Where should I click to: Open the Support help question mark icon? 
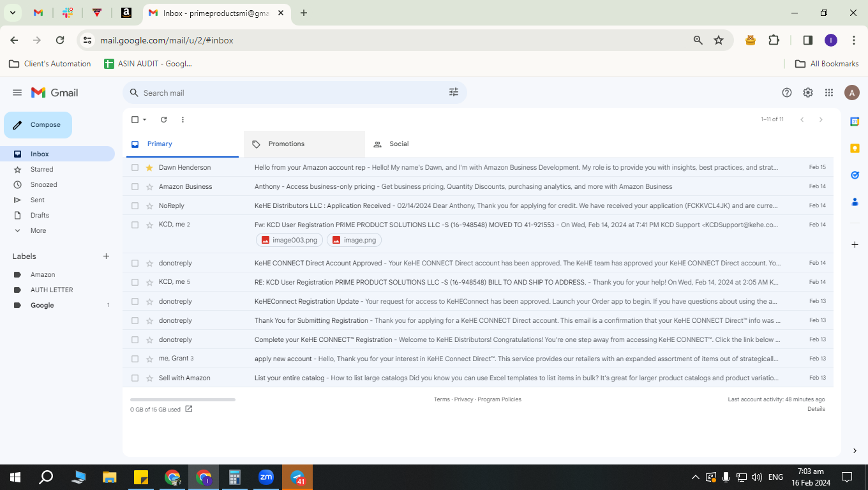(787, 93)
